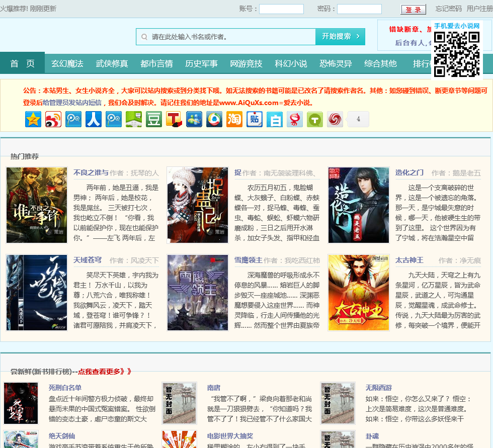Click author text 净无痕
Screen dimensions: 493x448
point(470,260)
